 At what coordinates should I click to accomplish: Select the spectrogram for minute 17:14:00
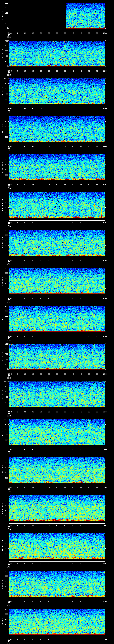tap(57, 205)
